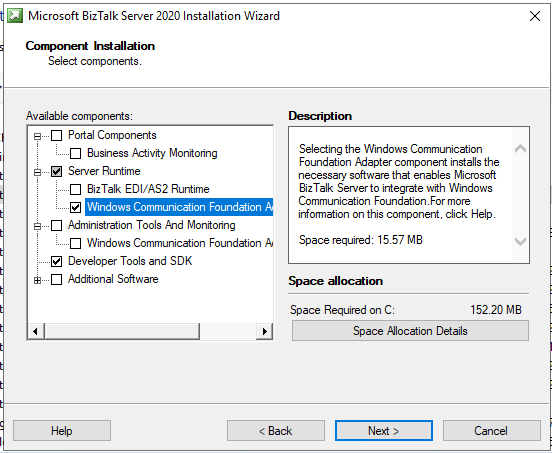Tick the Additional Software checkbox
This screenshot has height=453, width=552.
coord(57,279)
